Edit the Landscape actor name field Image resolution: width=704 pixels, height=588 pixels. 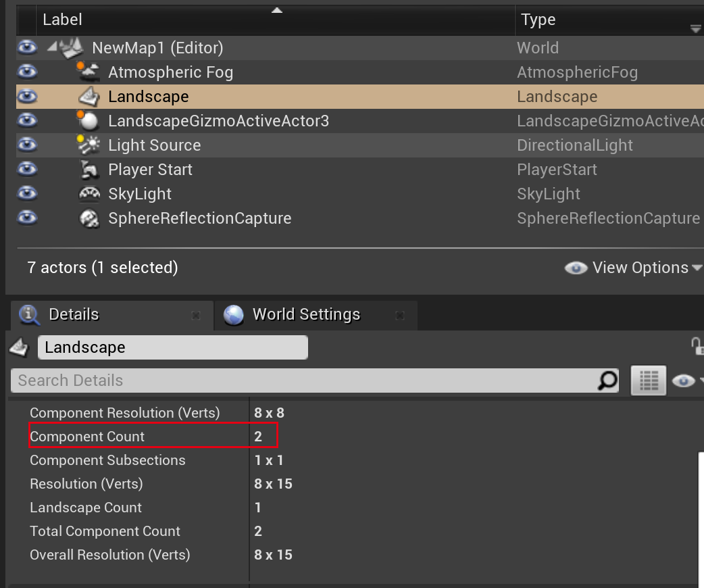[173, 347]
